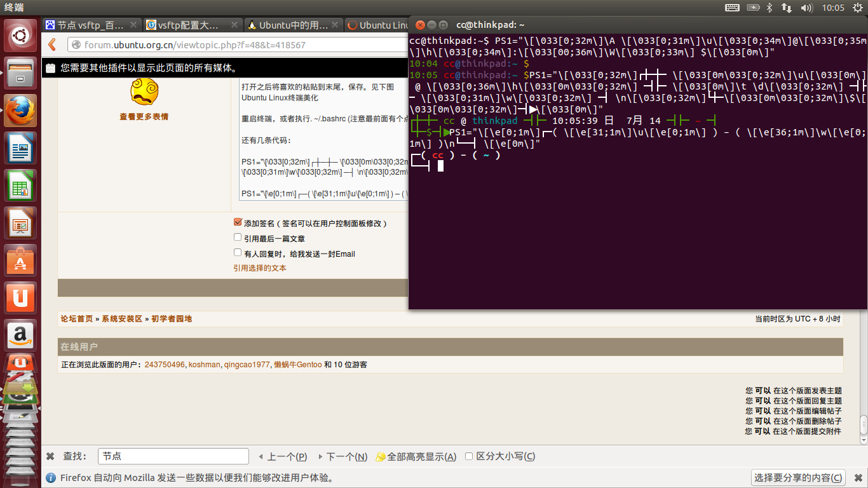The height and width of the screenshot is (488, 868).
Task: Open LibreOffice Impress from launcher
Action: click(x=20, y=224)
